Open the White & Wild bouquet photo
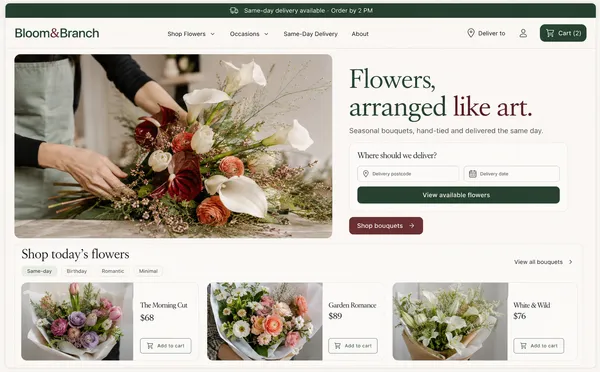This screenshot has width=600, height=372. [450, 321]
